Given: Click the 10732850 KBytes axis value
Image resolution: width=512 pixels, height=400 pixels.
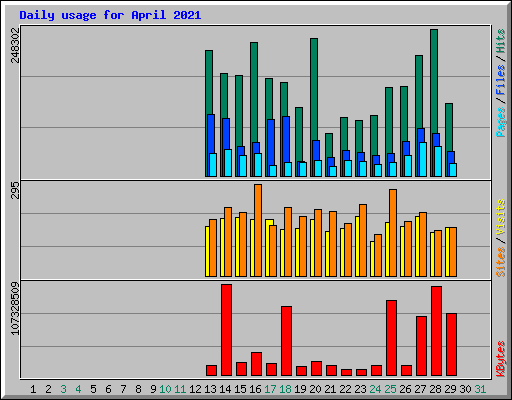Looking at the screenshot, I should tap(16, 308).
